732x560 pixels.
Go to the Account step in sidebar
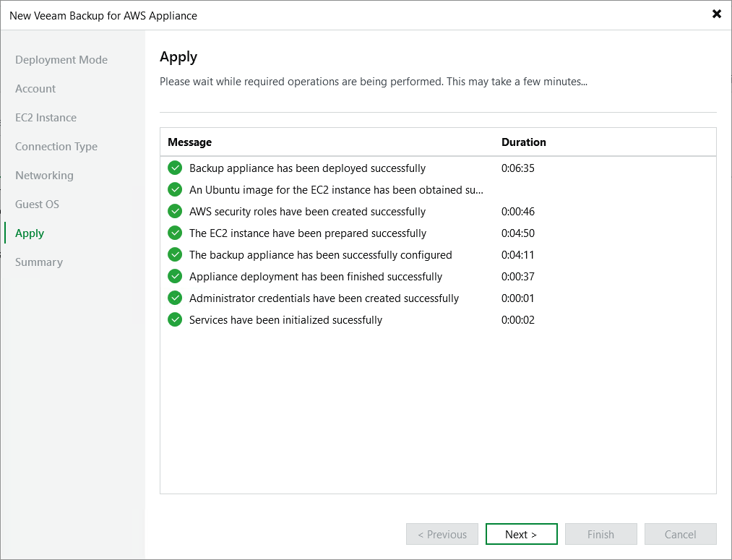[35, 89]
